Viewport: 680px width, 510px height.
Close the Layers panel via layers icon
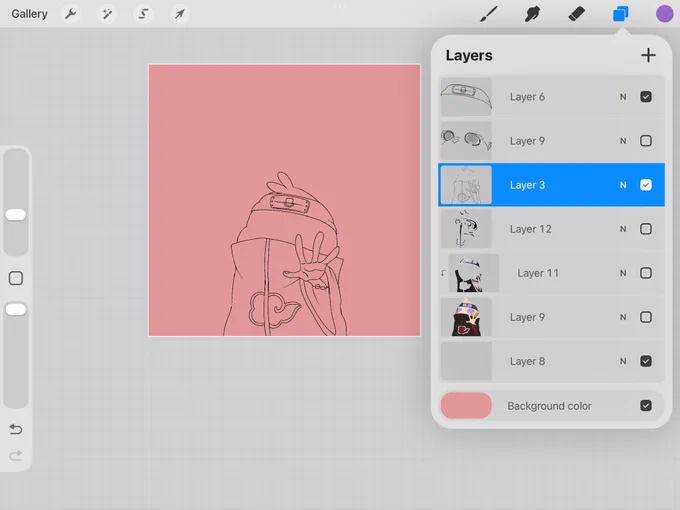(621, 14)
